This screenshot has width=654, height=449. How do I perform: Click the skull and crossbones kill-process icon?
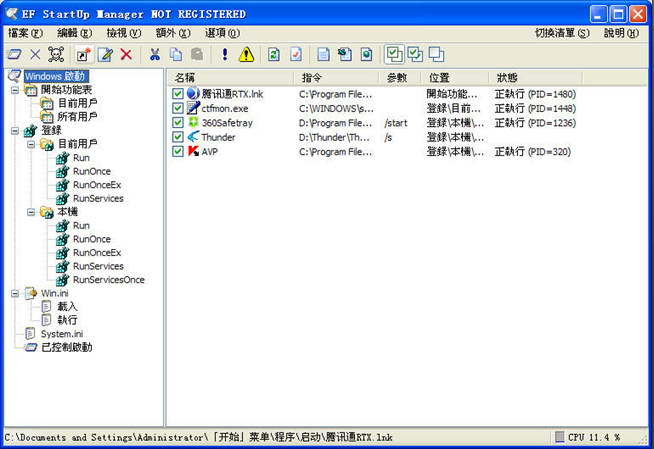click(x=56, y=54)
